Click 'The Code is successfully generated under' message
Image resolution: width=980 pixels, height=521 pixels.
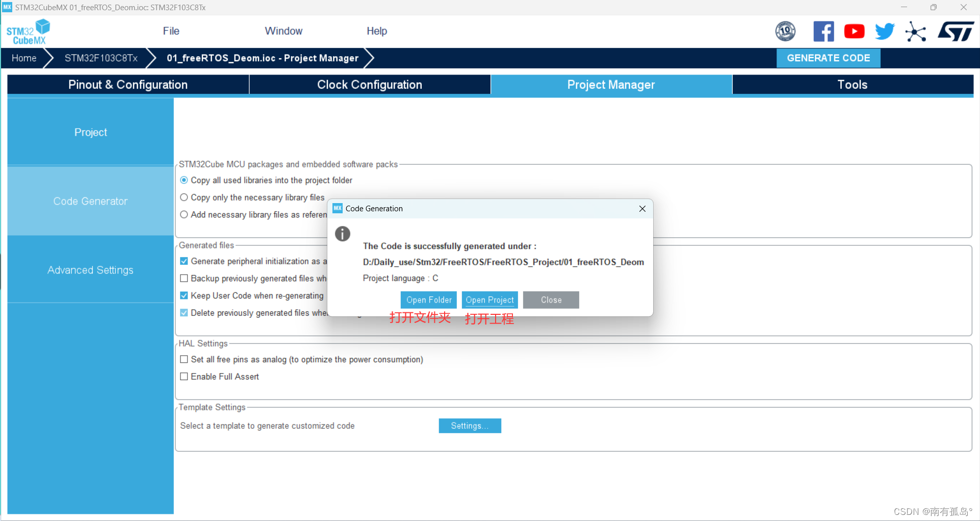[x=449, y=246]
